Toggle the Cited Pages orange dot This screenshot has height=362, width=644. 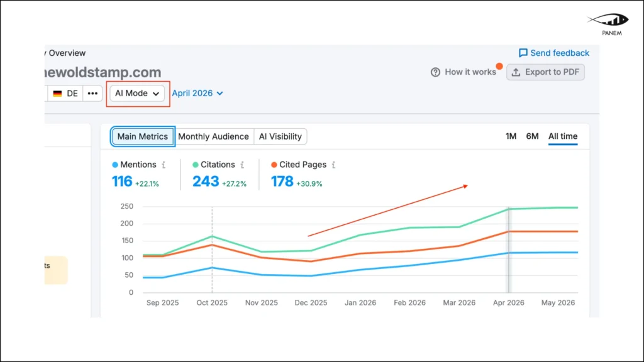[x=274, y=165]
